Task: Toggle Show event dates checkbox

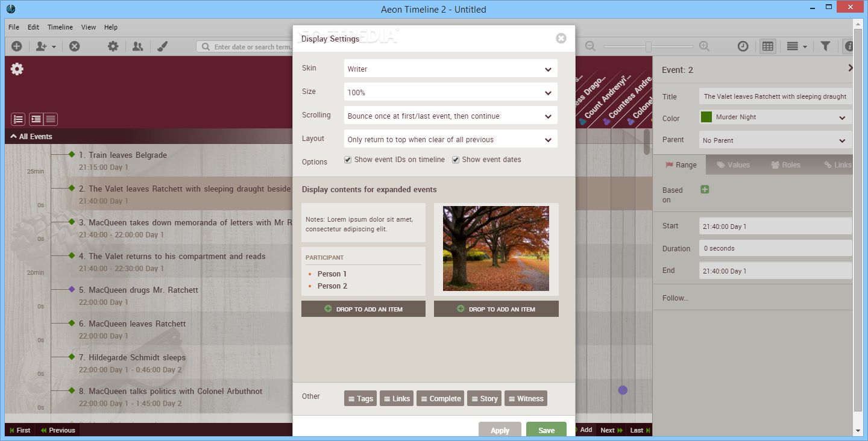Action: (456, 160)
